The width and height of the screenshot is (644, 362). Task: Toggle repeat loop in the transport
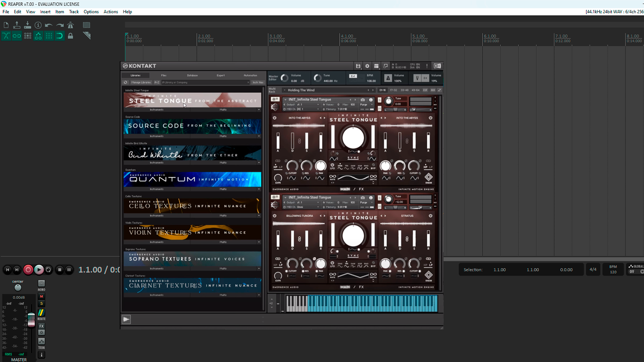coord(49,270)
